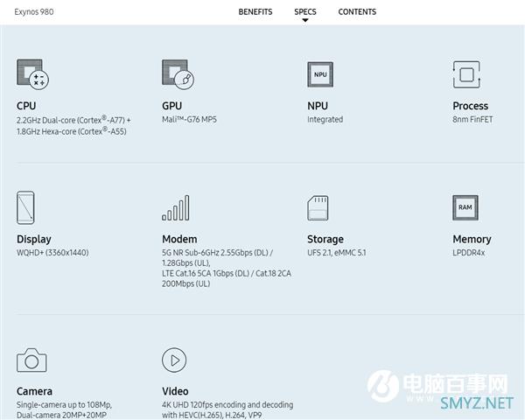Click the Display heading

tap(34, 239)
